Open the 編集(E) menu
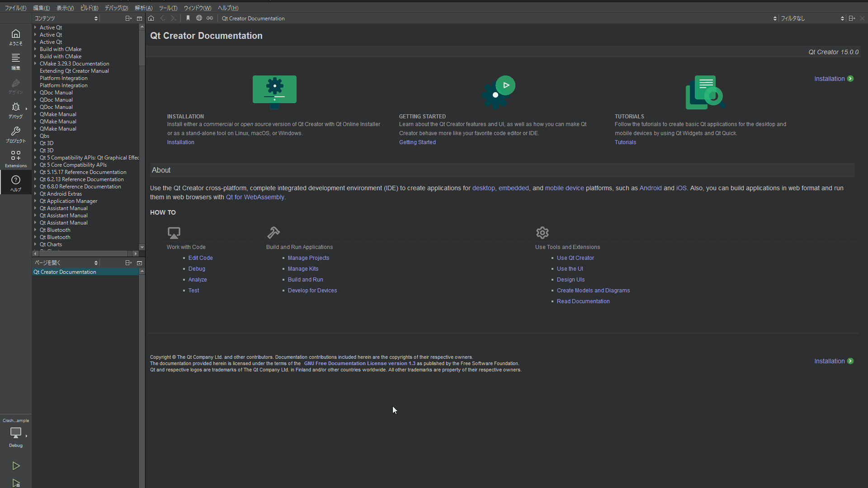 41,8
